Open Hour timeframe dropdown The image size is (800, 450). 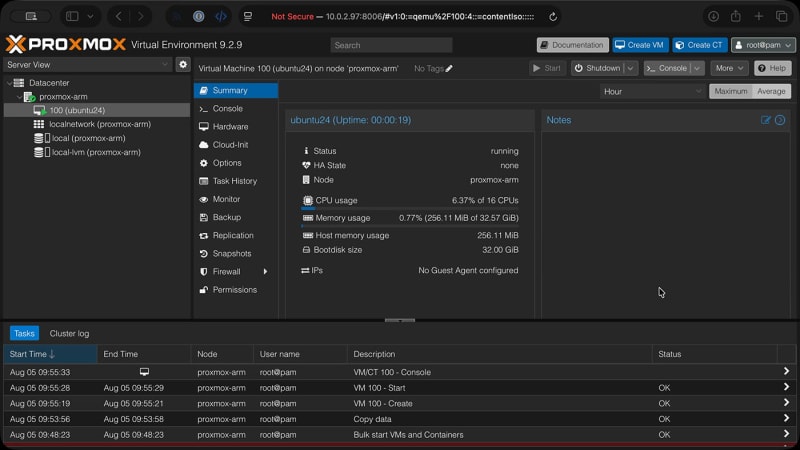pyautogui.click(x=653, y=91)
